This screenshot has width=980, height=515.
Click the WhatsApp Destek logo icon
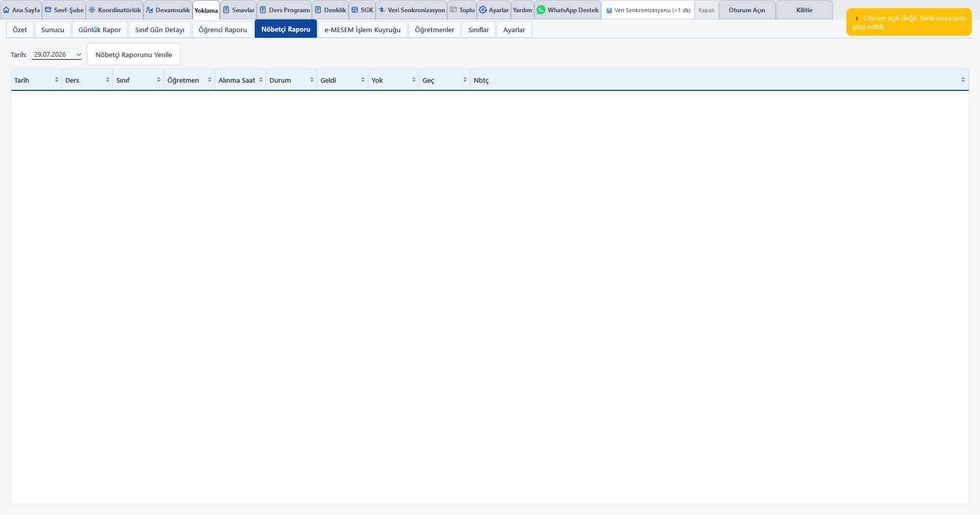(x=541, y=10)
